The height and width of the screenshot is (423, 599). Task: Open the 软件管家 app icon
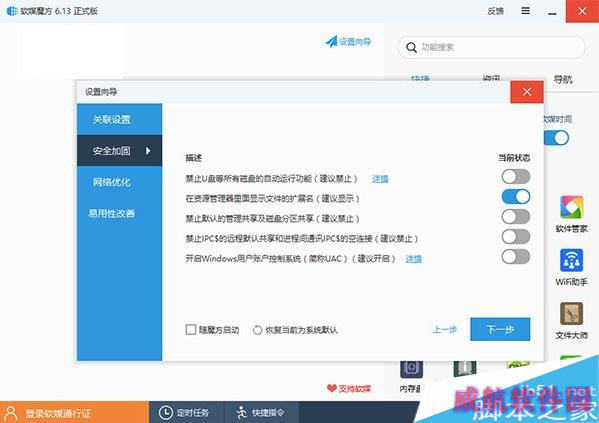click(x=571, y=207)
